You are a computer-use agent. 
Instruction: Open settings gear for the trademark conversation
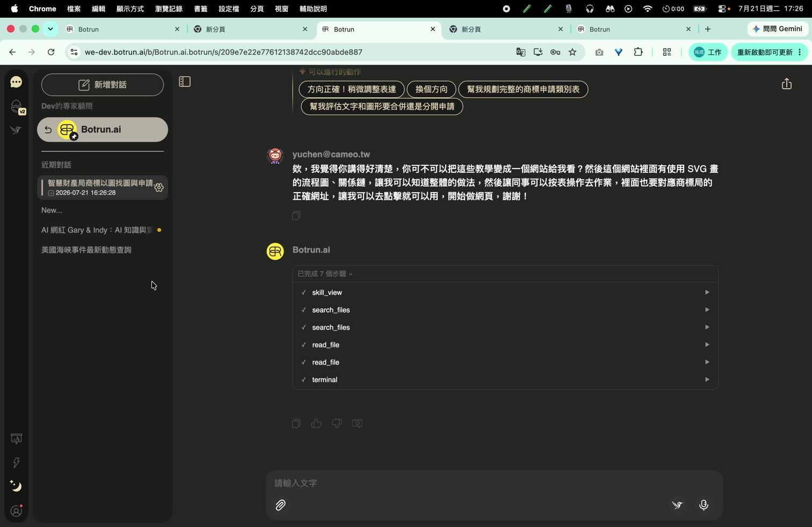[159, 188]
